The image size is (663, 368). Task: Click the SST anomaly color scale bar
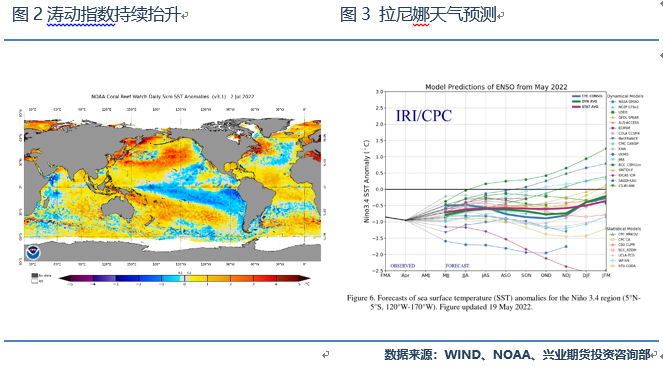point(184,278)
